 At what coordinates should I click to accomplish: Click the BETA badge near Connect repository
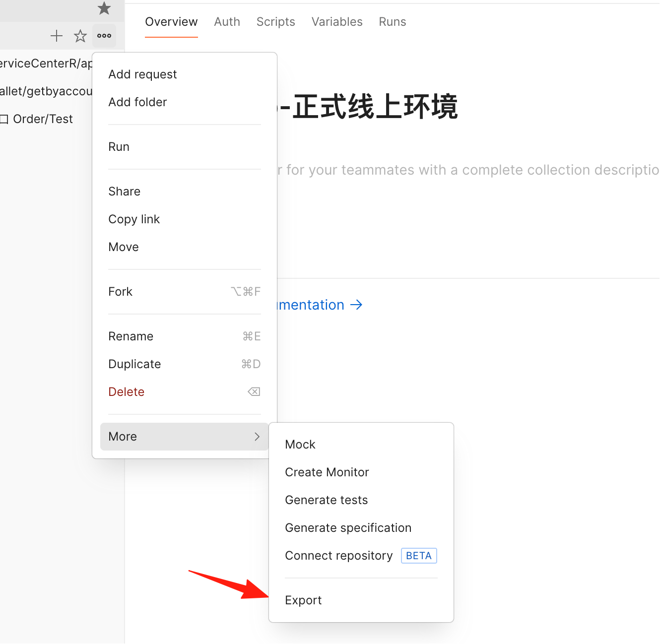(x=419, y=556)
